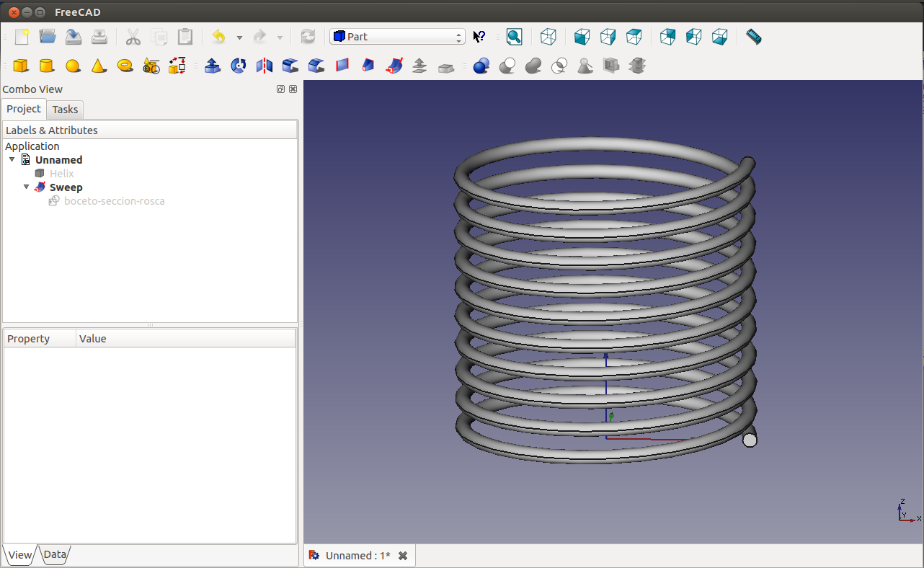Click the Measure distance ruler icon
This screenshot has width=924, height=568.
click(753, 37)
